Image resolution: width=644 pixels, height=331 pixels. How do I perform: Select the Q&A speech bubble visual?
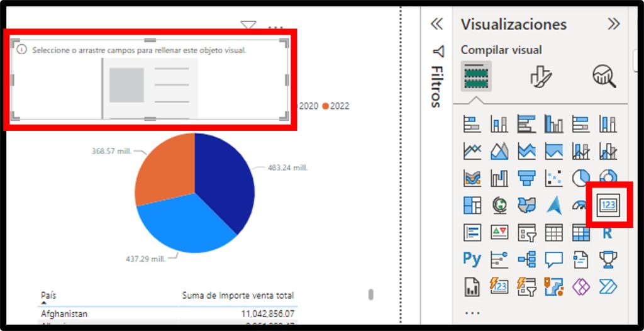553,259
